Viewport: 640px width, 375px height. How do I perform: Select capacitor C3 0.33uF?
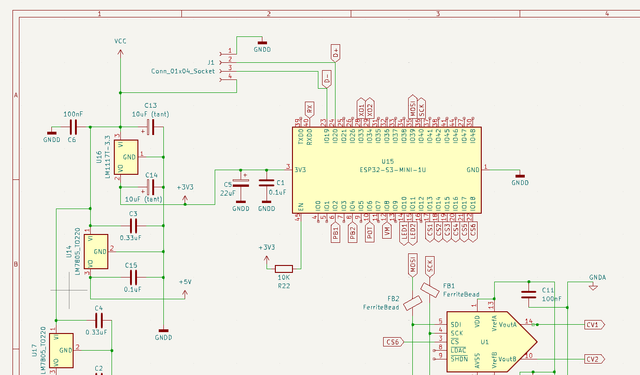[133, 225]
